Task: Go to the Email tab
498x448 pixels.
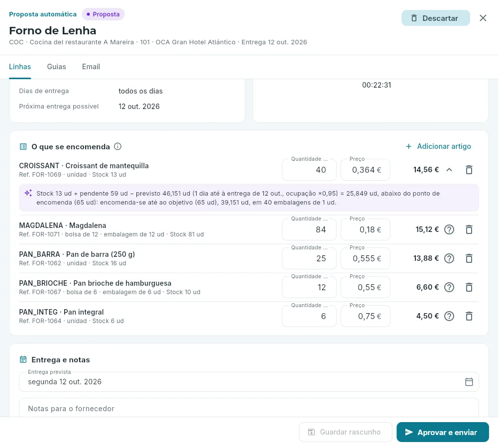Action: tap(91, 67)
